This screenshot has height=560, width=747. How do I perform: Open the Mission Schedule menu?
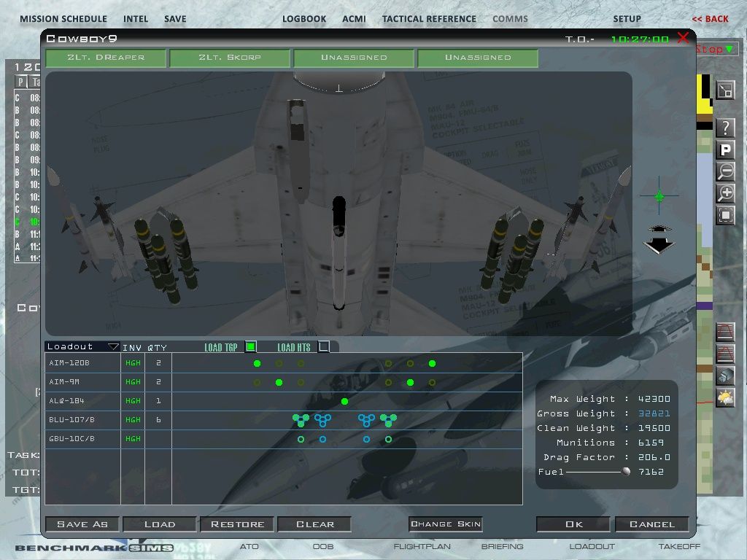[x=63, y=19]
